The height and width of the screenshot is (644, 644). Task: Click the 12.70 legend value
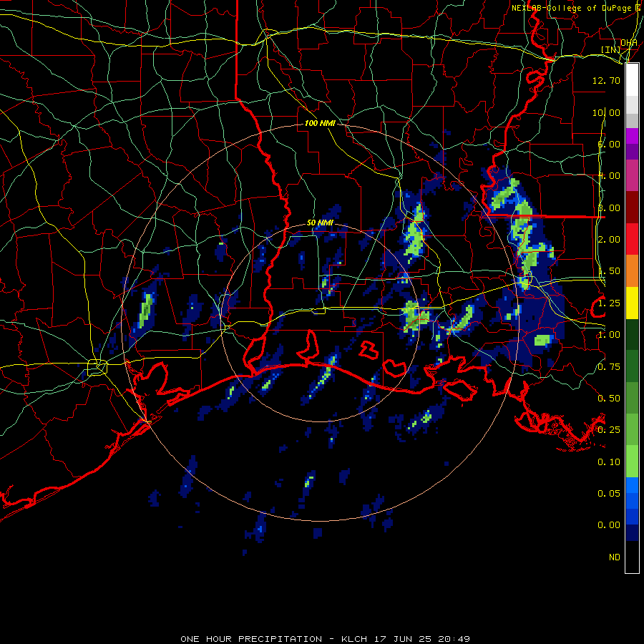coord(606,80)
